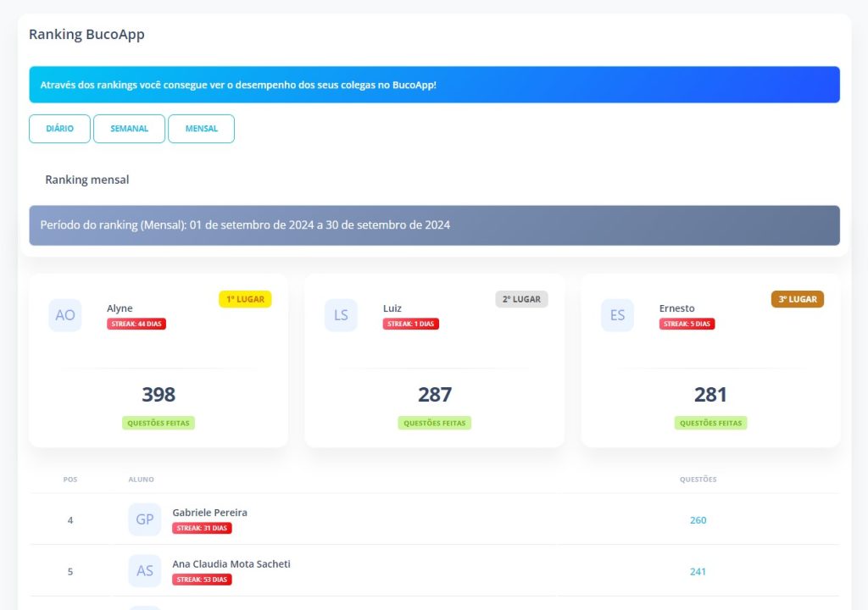Click the Ana Claudia Mota Sacheti name

point(231,564)
